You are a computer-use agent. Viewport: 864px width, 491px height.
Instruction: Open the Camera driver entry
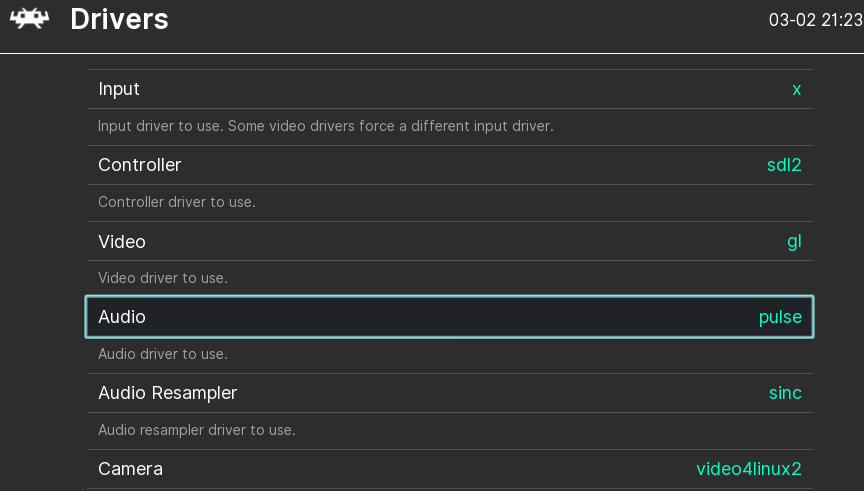click(450, 469)
